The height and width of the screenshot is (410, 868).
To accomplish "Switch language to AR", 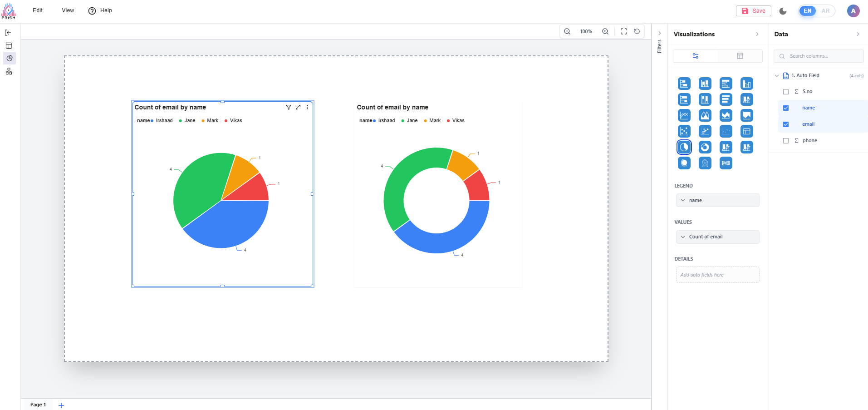I will click(x=825, y=11).
